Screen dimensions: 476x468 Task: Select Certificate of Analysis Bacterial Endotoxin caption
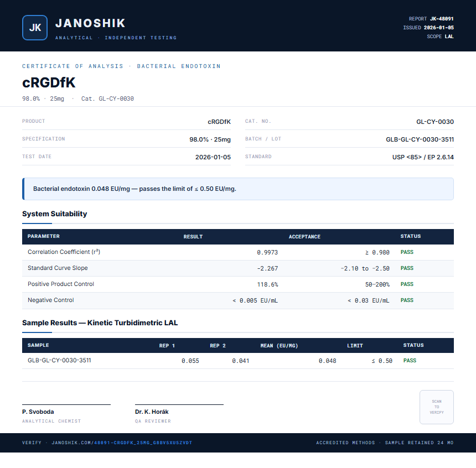(121, 66)
